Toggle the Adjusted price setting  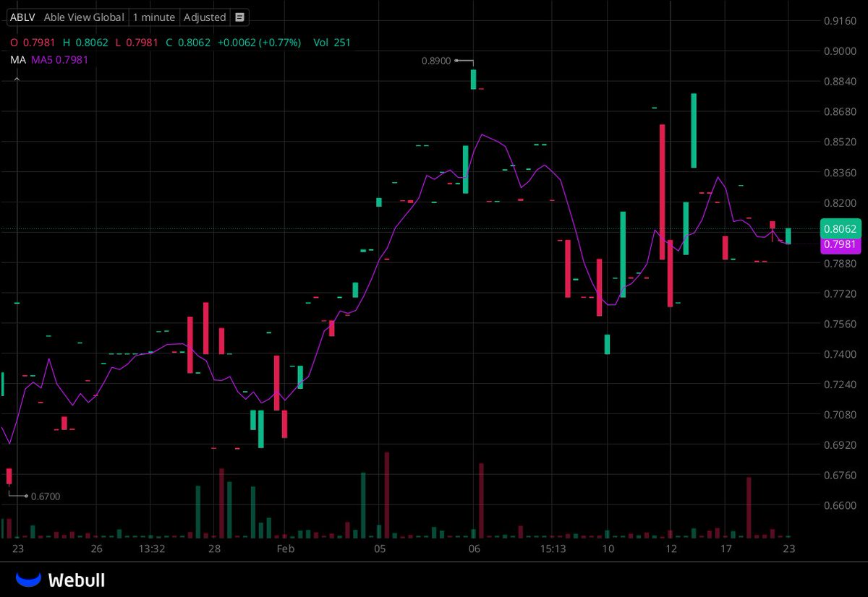point(205,17)
